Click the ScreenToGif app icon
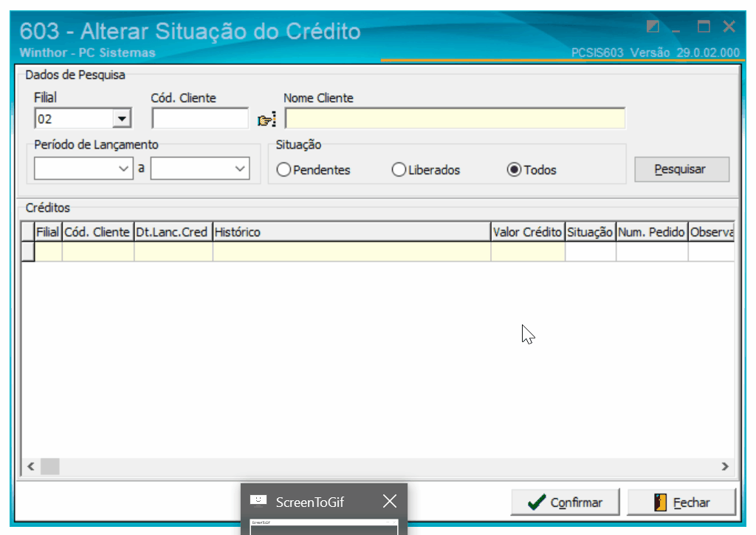This screenshot has height=535, width=756. (258, 501)
